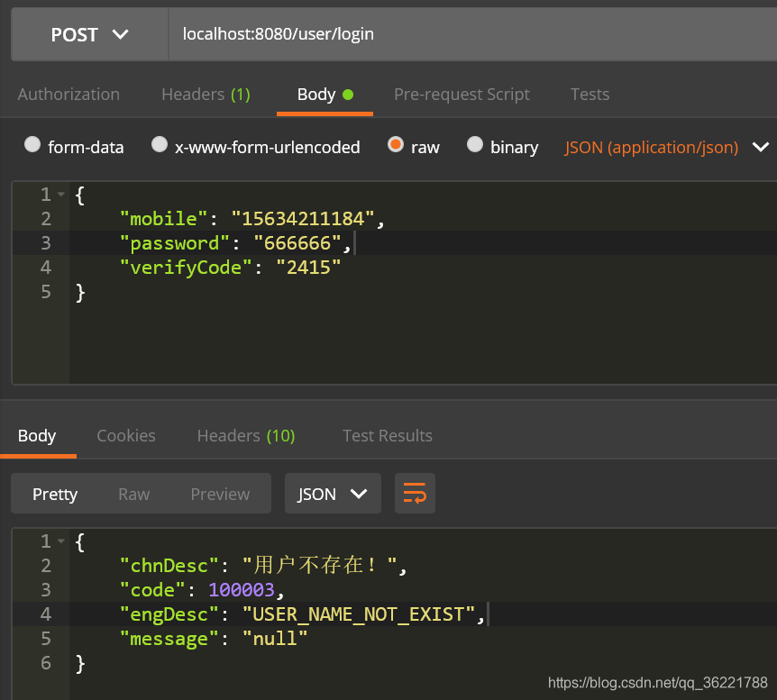
Task: Collapse the response JSON object fold arrow
Action: (61, 541)
